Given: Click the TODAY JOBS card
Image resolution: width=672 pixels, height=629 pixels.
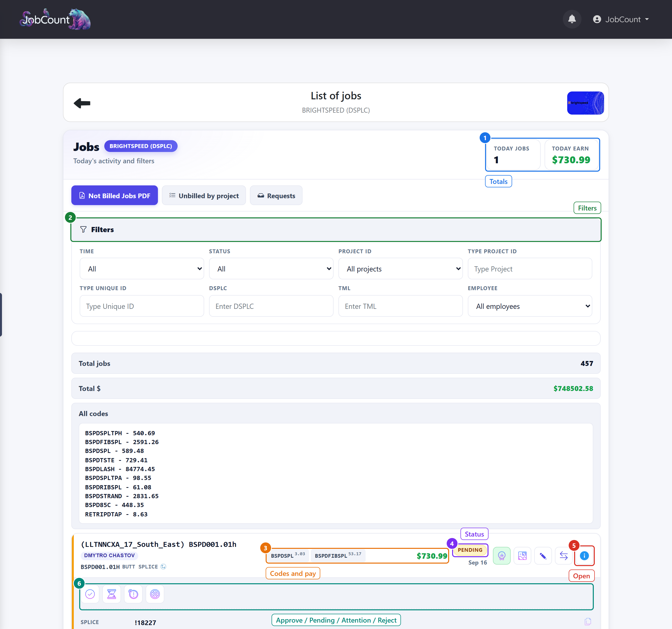Looking at the screenshot, I should [513, 155].
